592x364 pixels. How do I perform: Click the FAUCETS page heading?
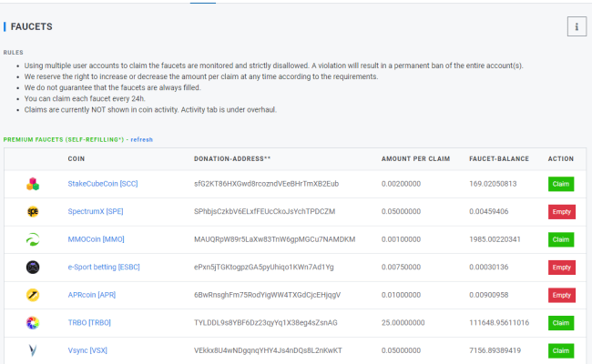tap(31, 26)
